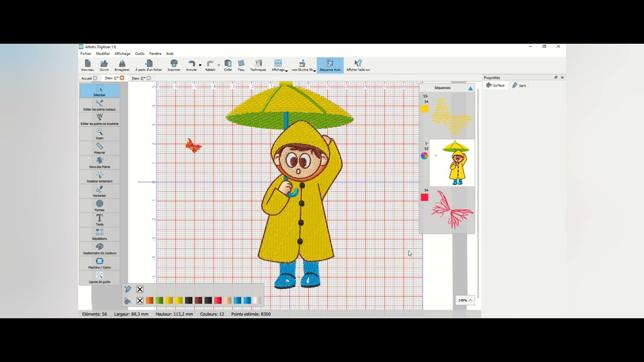The width and height of the screenshot is (644, 362).
Task: Expand the Rétablir dropdown arrow
Action: [x=219, y=65]
